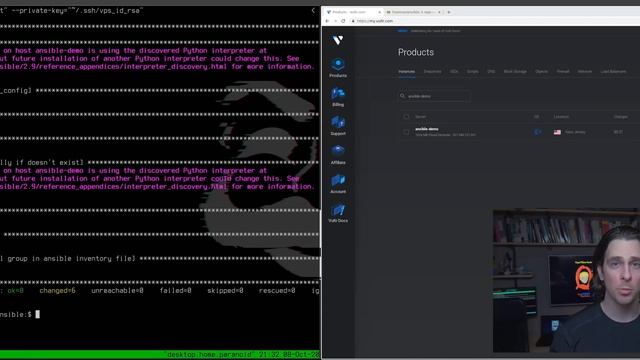Viewport: 640px width, 360px height.
Task: Switch to the ISOs tab
Action: point(454,71)
